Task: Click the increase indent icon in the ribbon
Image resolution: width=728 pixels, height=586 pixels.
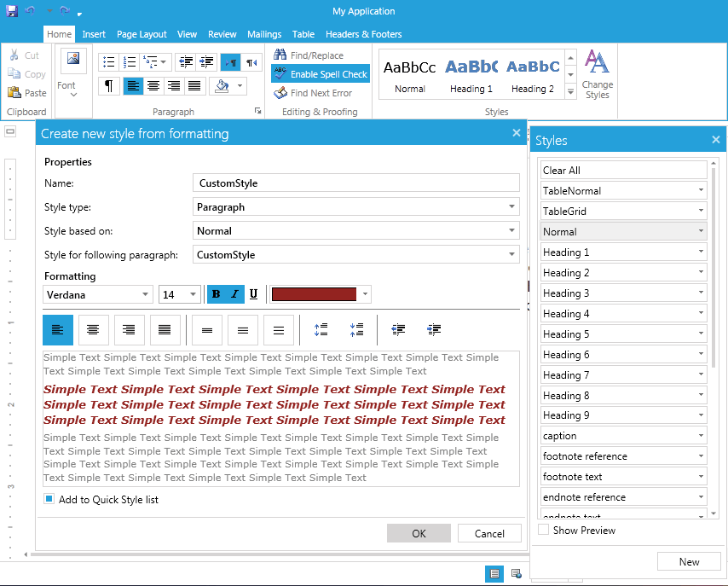Action: point(205,61)
